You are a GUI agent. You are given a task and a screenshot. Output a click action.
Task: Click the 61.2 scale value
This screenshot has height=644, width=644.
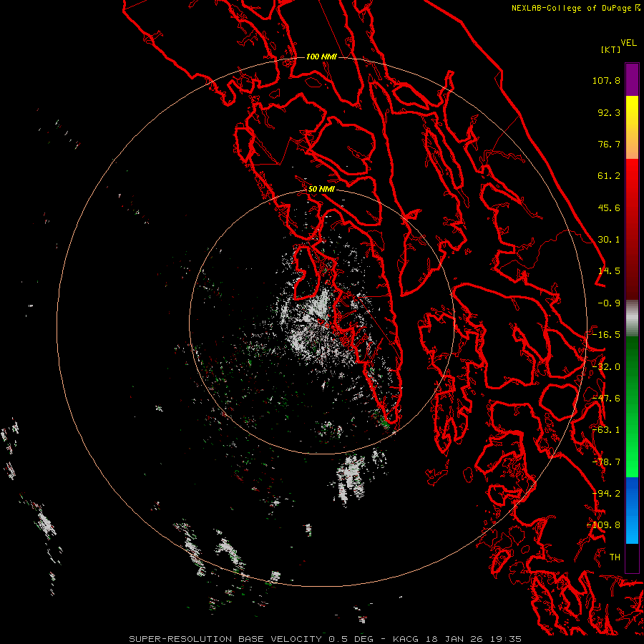click(609, 176)
